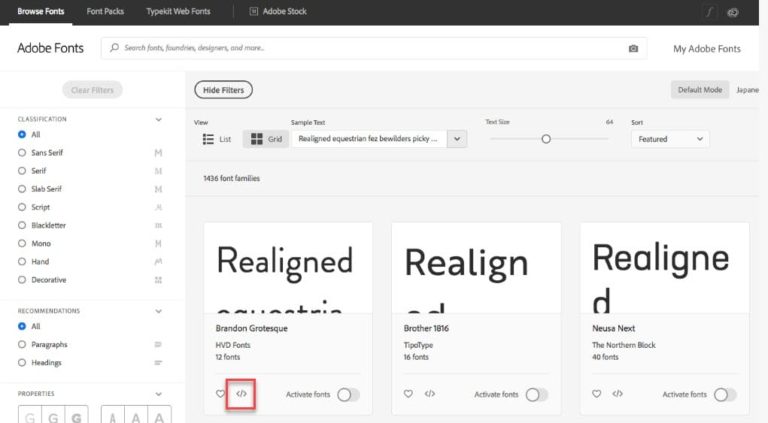This screenshot has width=768, height=423.
Task: Click the Hide Filters button
Action: [223, 90]
